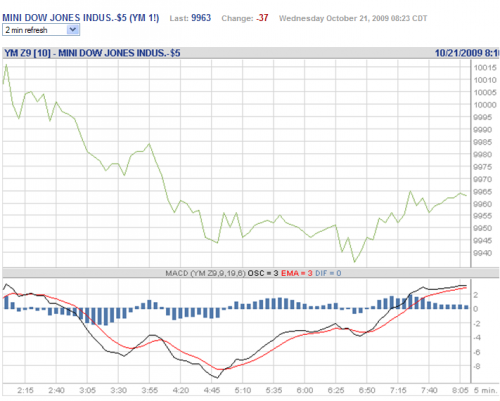500x401 pixels.
Task: Click the blue DIF = 0 value
Action: pos(328,273)
